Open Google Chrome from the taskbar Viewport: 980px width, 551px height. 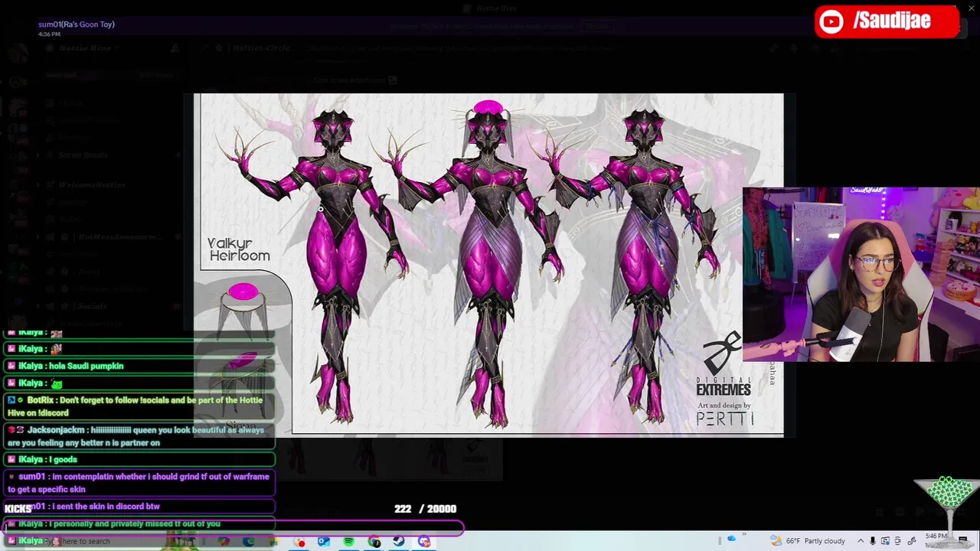click(x=374, y=542)
